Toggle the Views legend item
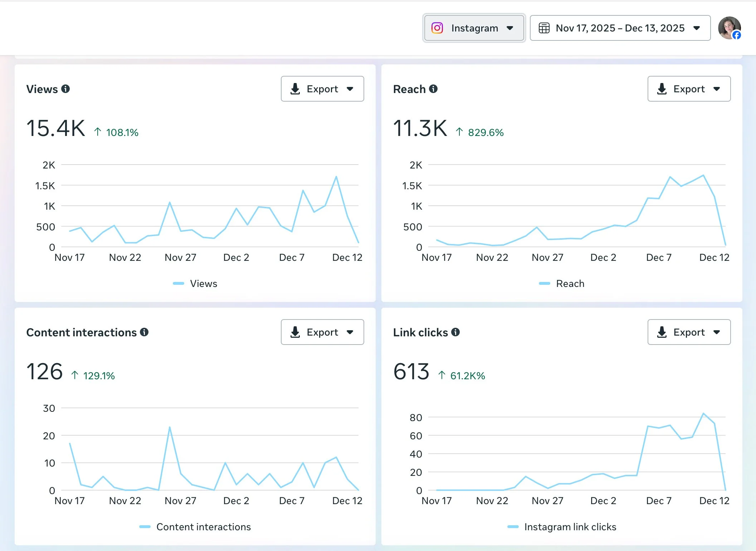Viewport: 756px width, 551px height. click(x=203, y=283)
